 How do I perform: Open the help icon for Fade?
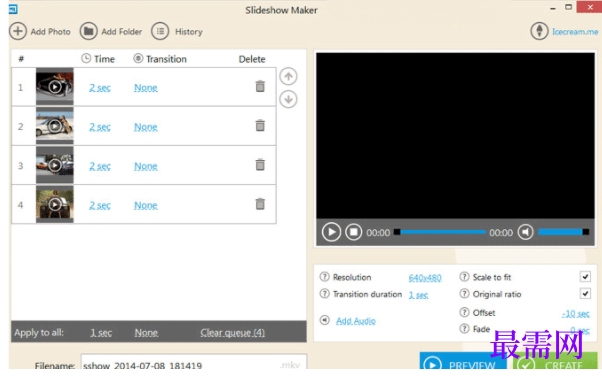(x=464, y=328)
